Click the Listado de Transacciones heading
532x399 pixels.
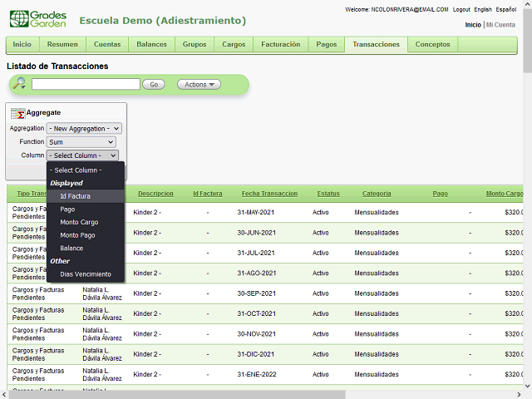[57, 66]
